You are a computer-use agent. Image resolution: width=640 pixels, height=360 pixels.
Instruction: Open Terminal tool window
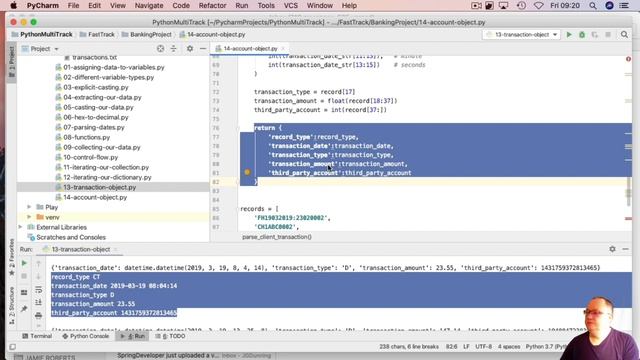[x=37, y=336]
